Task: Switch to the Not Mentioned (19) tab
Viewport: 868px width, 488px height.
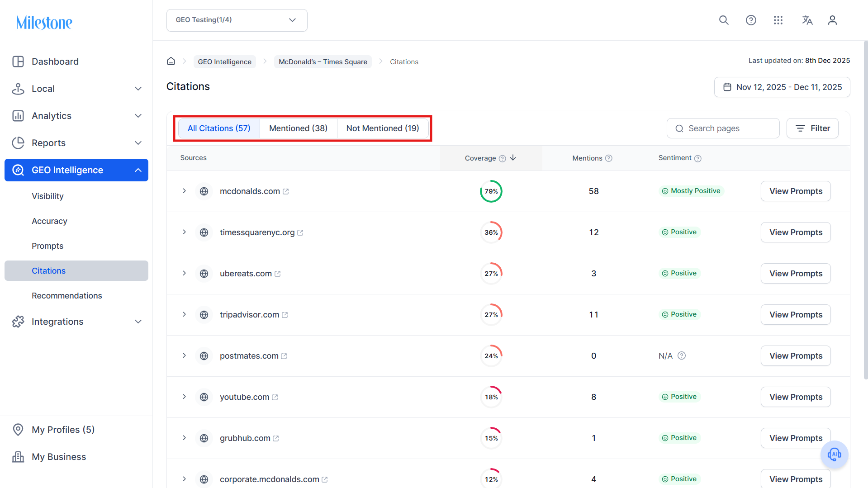Action: click(383, 128)
